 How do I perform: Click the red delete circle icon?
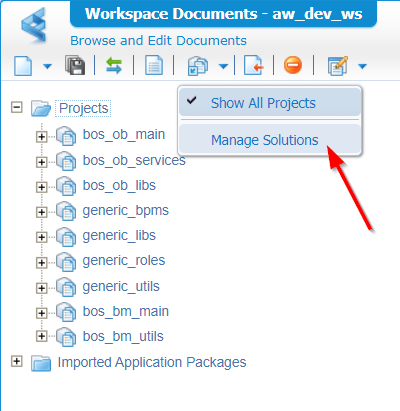(293, 65)
